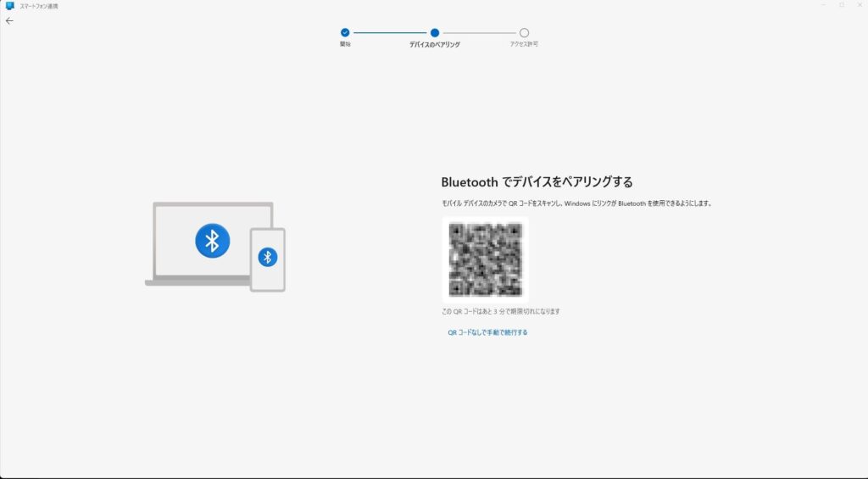Click the small Bluetooth icon on phone illustration
The height and width of the screenshot is (479, 868).
pyautogui.click(x=267, y=257)
